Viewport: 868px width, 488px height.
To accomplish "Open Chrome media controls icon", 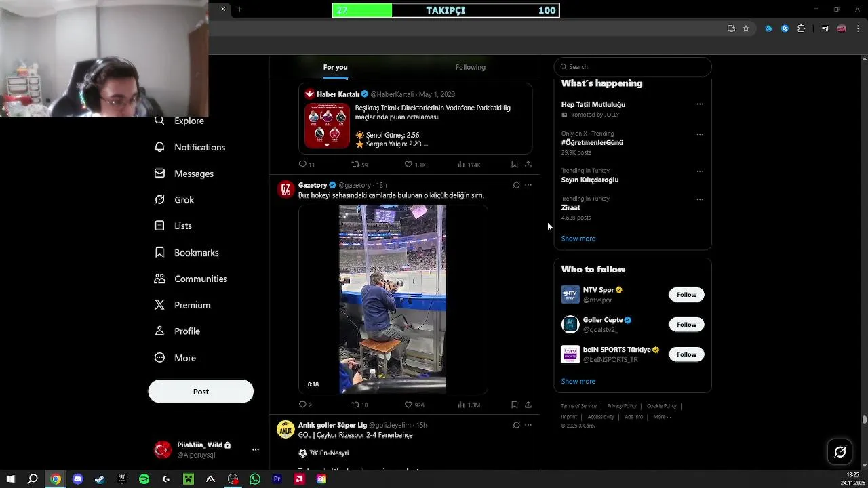I will (825, 28).
